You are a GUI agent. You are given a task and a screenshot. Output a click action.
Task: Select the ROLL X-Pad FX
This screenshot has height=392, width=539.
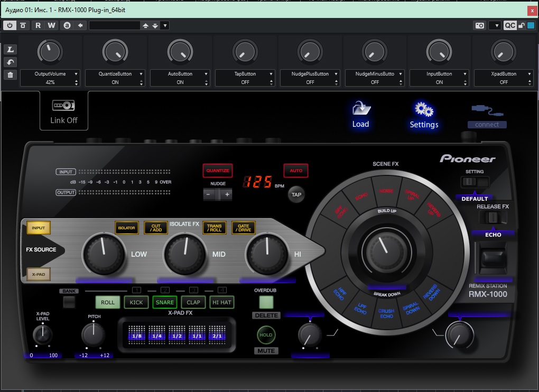point(108,302)
